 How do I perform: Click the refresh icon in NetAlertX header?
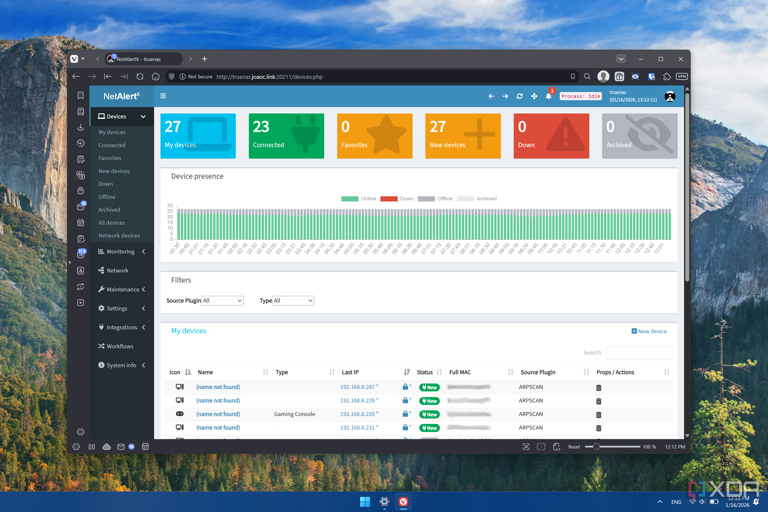point(519,97)
